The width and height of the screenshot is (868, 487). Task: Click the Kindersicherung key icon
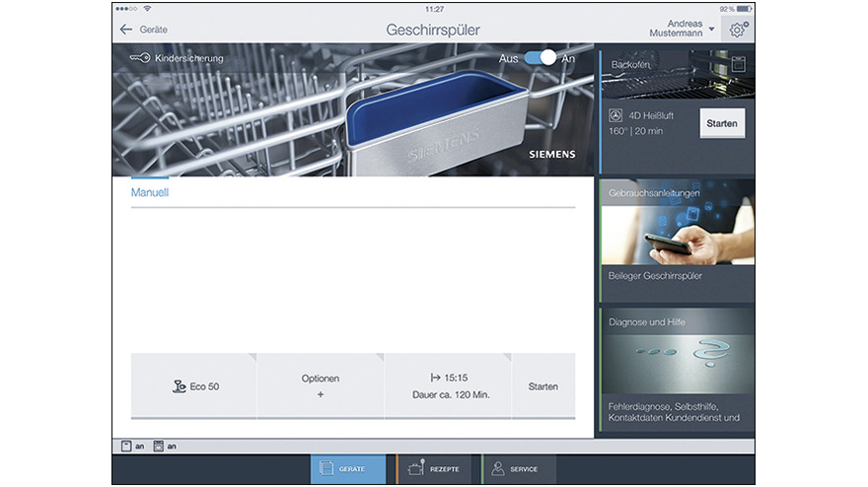(140, 57)
